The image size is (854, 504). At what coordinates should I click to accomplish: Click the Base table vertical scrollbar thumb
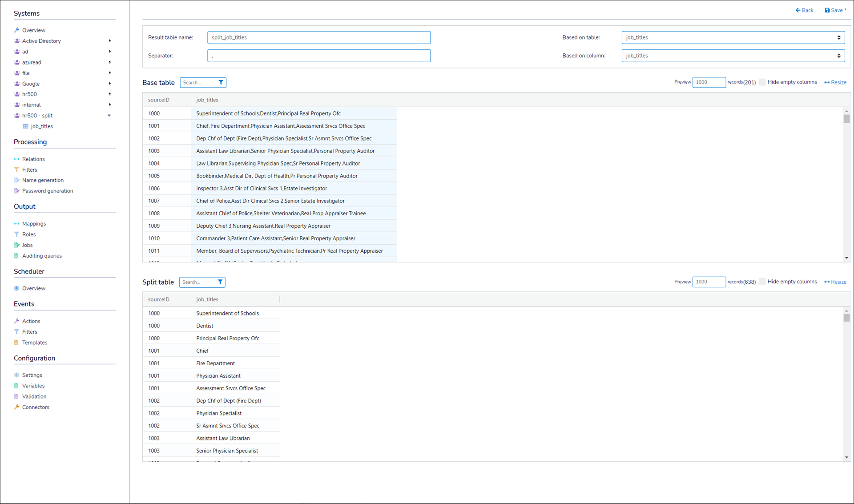click(846, 119)
